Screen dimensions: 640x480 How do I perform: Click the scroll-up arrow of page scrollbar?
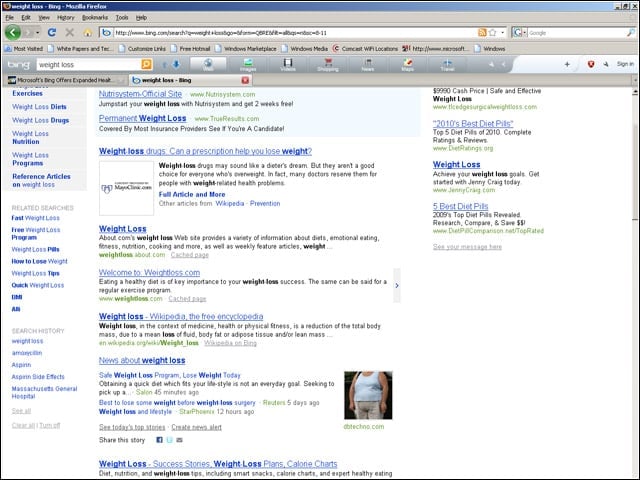(x=635, y=92)
